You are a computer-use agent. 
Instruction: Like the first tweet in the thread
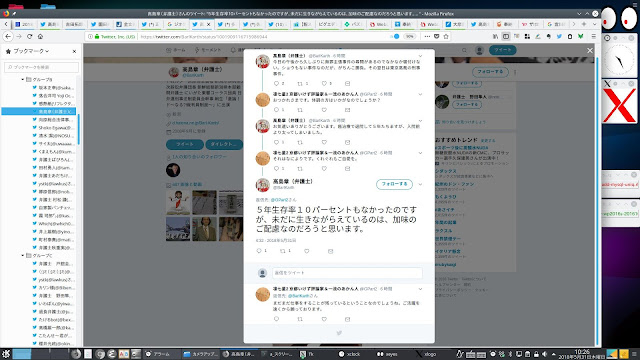point(324,83)
